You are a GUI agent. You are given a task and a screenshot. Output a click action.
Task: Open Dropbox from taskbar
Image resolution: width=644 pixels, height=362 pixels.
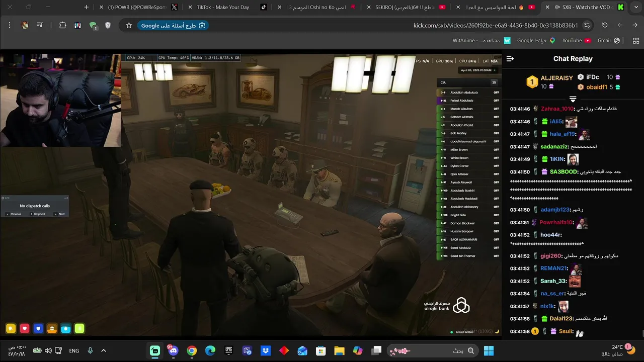point(266,350)
